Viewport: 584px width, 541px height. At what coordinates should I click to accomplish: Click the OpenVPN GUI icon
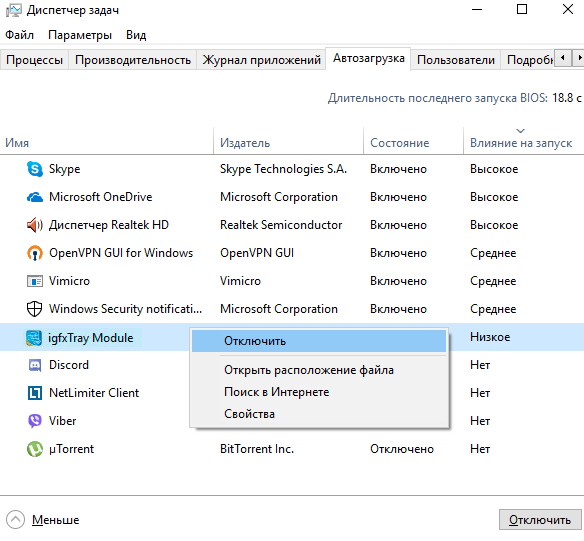click(35, 253)
